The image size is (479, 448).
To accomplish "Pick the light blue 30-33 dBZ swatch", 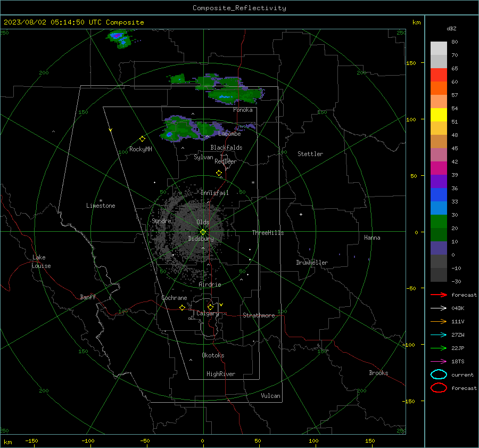I will 439,208.
